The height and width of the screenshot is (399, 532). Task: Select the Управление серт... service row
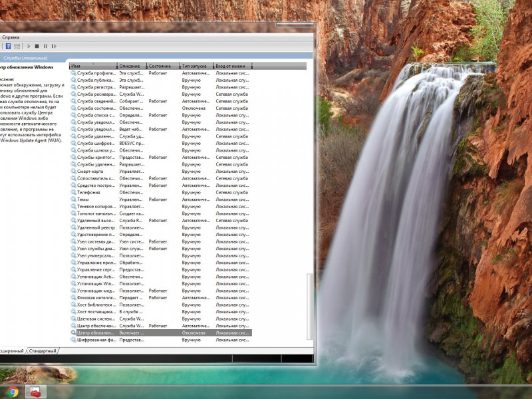click(x=161, y=269)
